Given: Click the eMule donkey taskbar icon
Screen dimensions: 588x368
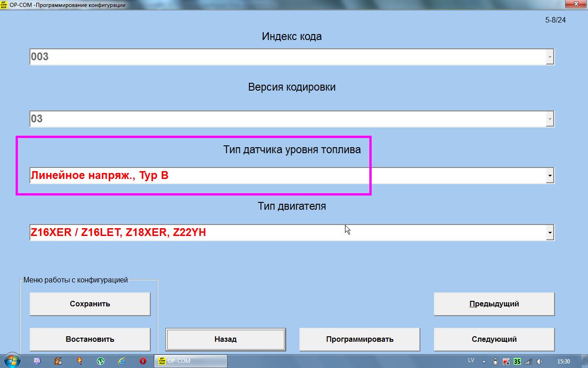Looking at the screenshot, I should tap(58, 361).
